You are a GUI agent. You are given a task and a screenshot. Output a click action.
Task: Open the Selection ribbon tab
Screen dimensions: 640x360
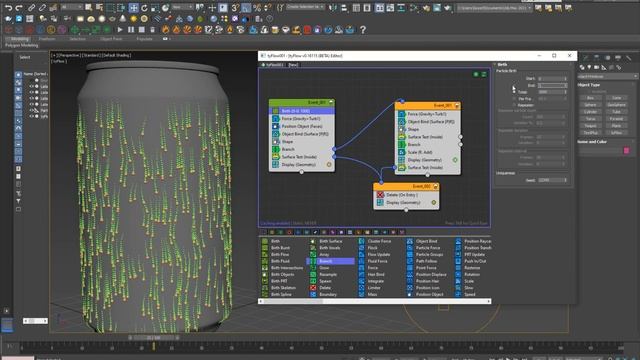(x=77, y=39)
